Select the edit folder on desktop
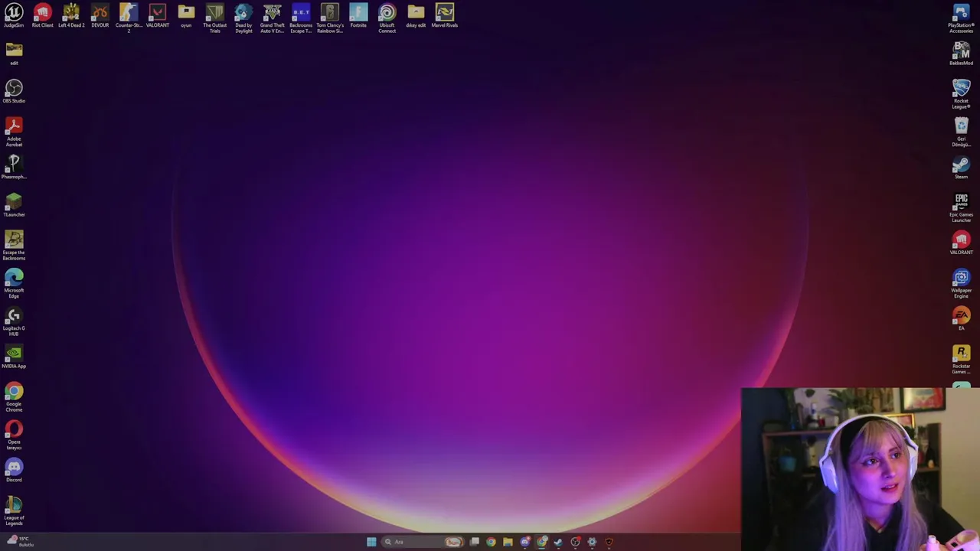 pyautogui.click(x=14, y=54)
